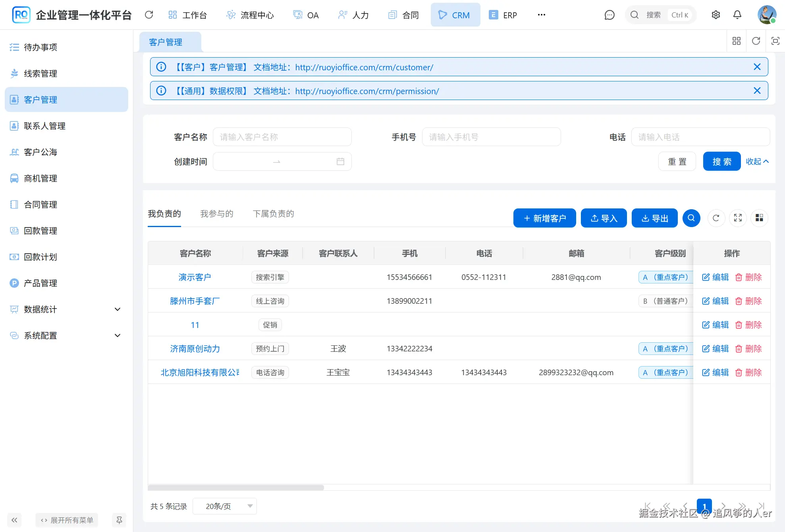Image resolution: width=785 pixels, height=532 pixels.
Task: Collapse search filters via 收起
Action: 757,162
